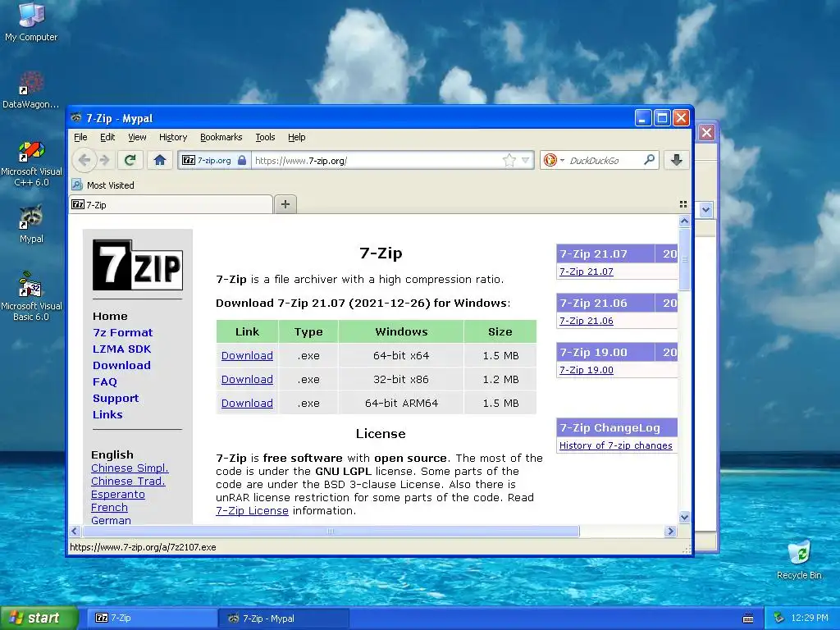Select Microsoft Visual Basic 6.0 shortcut
Screen dimensions: 840x630
click(31, 296)
